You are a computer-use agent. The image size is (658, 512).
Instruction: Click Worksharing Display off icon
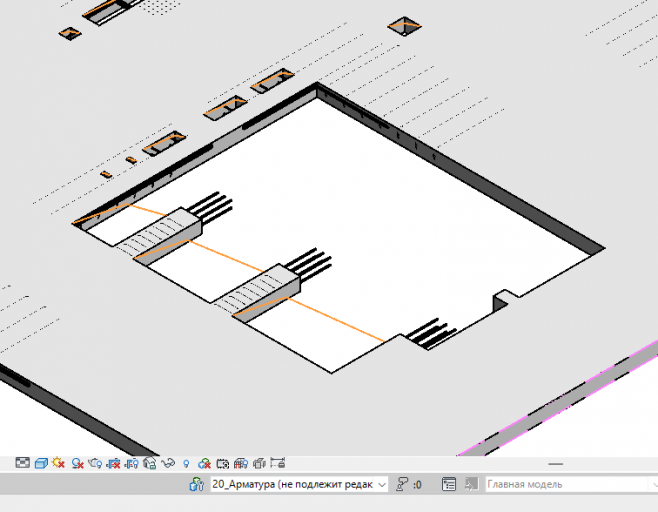[x=204, y=463]
